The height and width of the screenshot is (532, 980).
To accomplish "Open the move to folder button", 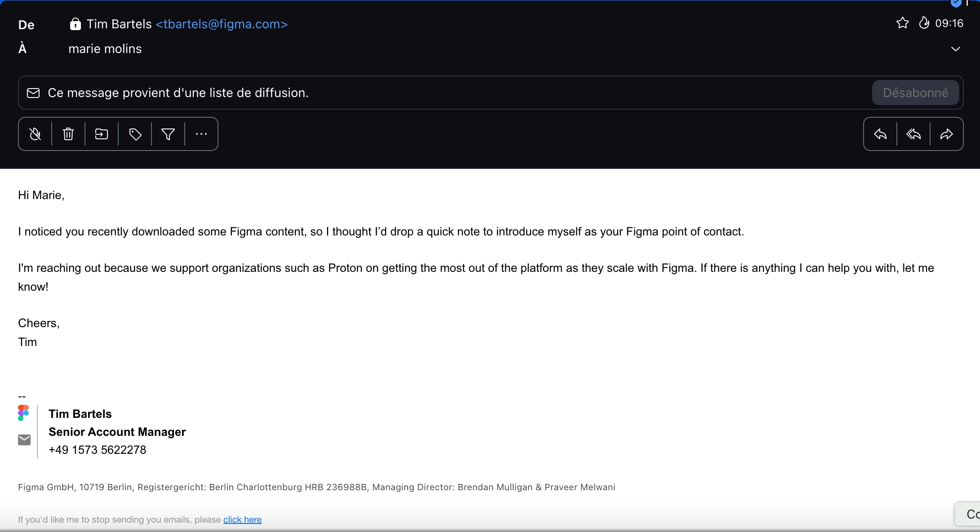I will pyautogui.click(x=102, y=134).
